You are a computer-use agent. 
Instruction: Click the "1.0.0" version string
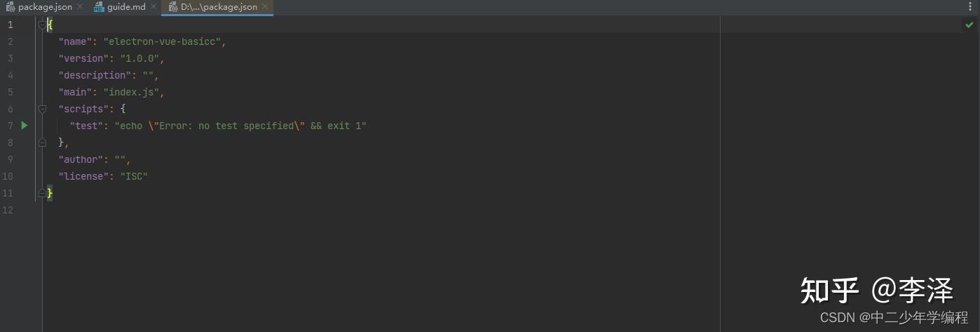(139, 58)
